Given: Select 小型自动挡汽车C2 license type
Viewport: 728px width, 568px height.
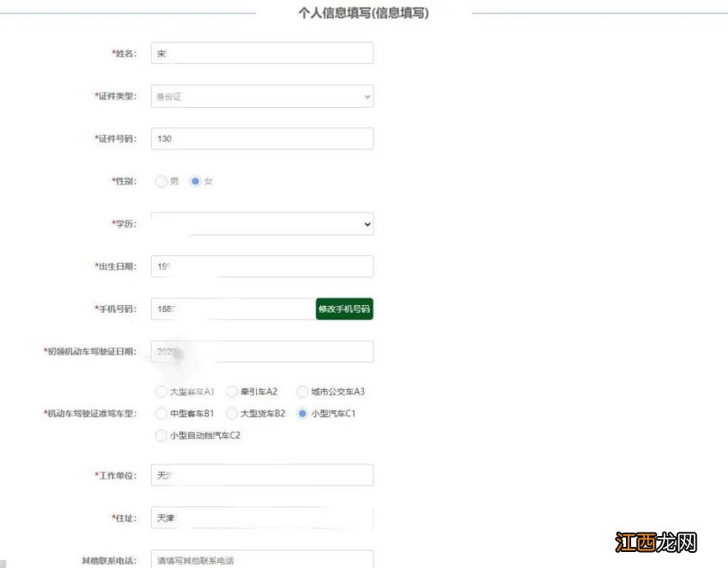Looking at the screenshot, I should point(160,436).
